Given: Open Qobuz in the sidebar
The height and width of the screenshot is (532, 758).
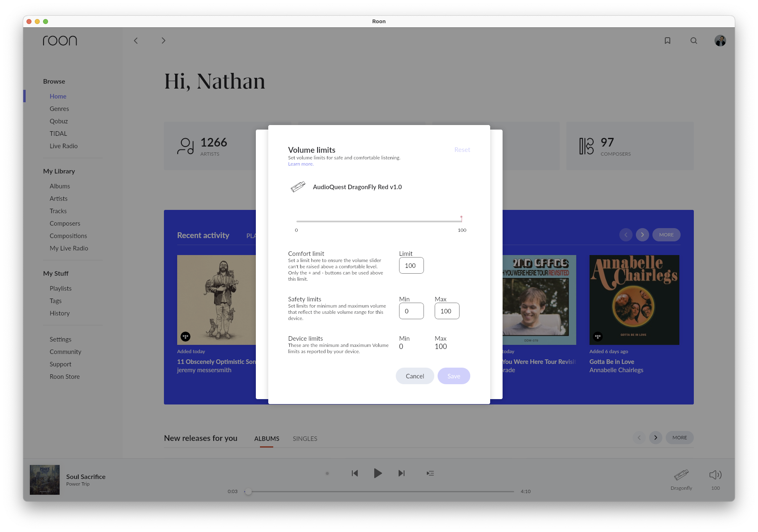Looking at the screenshot, I should tap(59, 121).
